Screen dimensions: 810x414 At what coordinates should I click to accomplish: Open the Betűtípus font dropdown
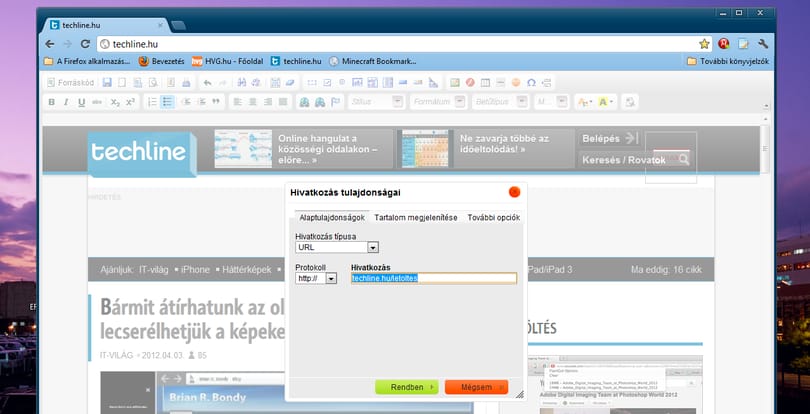tap(500, 102)
